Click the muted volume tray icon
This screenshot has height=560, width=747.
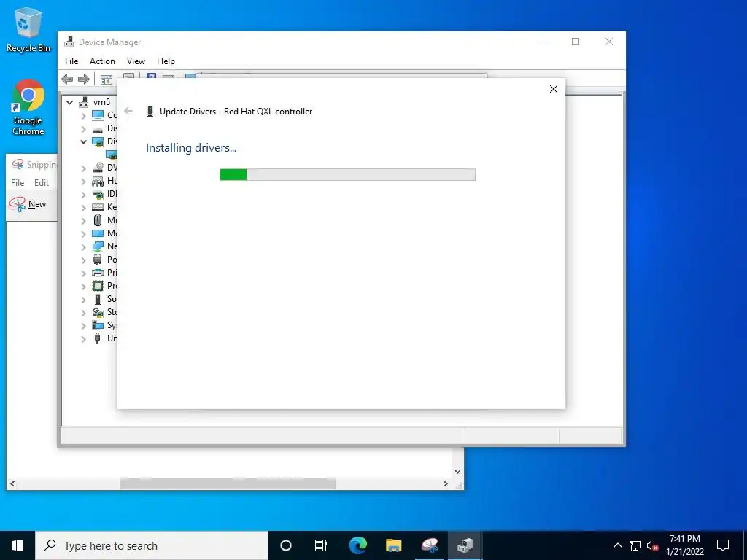click(x=653, y=545)
